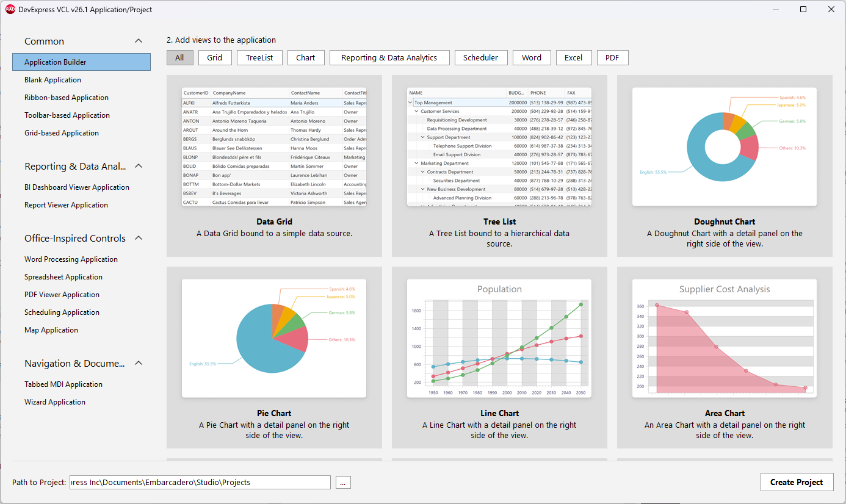
Task: Select Scheduling Application
Action: [x=81, y=312]
